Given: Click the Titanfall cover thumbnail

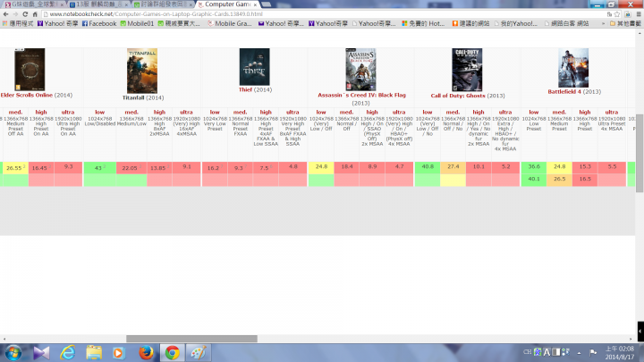Looking at the screenshot, I should (x=142, y=71).
